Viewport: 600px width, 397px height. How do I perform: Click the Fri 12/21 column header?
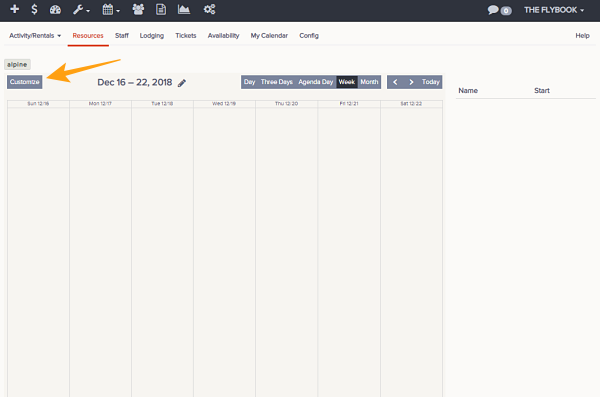[x=349, y=104]
